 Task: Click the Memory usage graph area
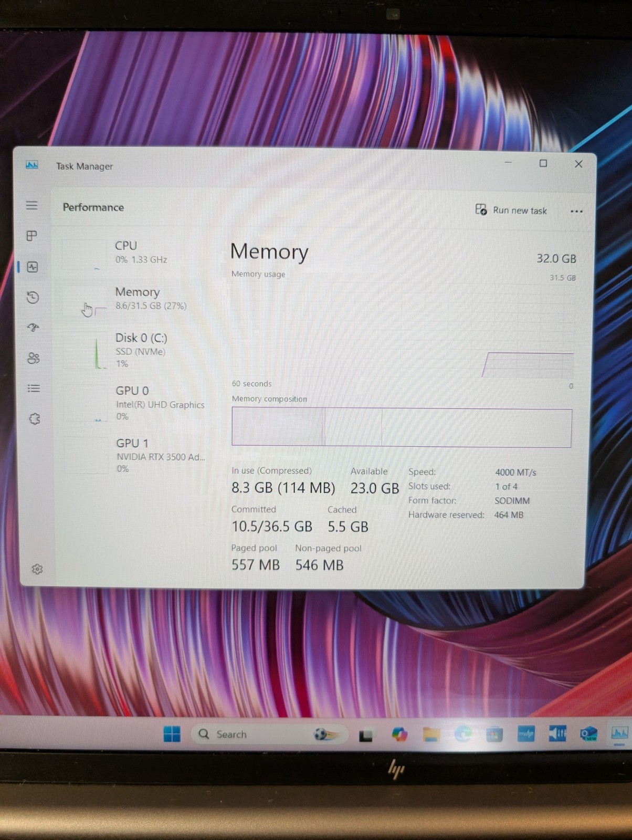point(402,331)
